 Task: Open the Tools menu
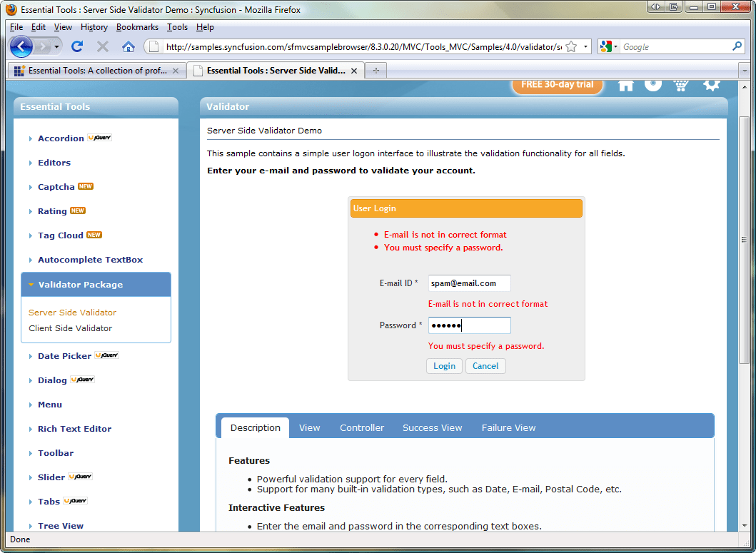click(178, 27)
